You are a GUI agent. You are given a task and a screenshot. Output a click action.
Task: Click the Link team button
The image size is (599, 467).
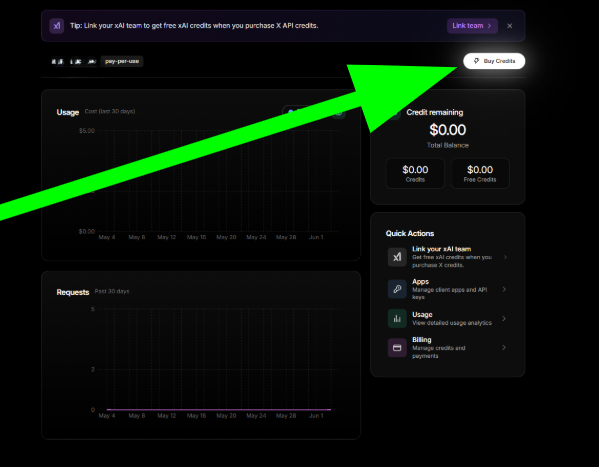pos(472,26)
